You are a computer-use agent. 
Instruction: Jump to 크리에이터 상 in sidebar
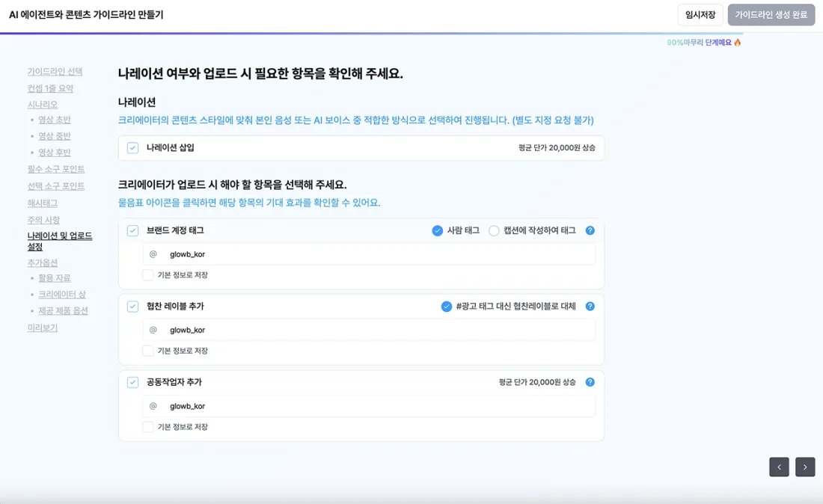click(x=62, y=294)
